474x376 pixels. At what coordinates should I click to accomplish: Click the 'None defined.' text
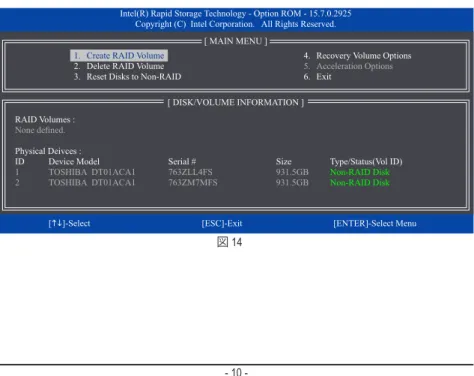coord(40,130)
